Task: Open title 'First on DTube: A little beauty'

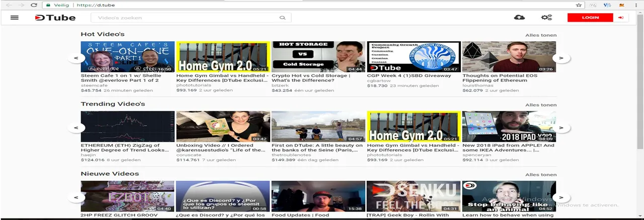Action: point(317,148)
